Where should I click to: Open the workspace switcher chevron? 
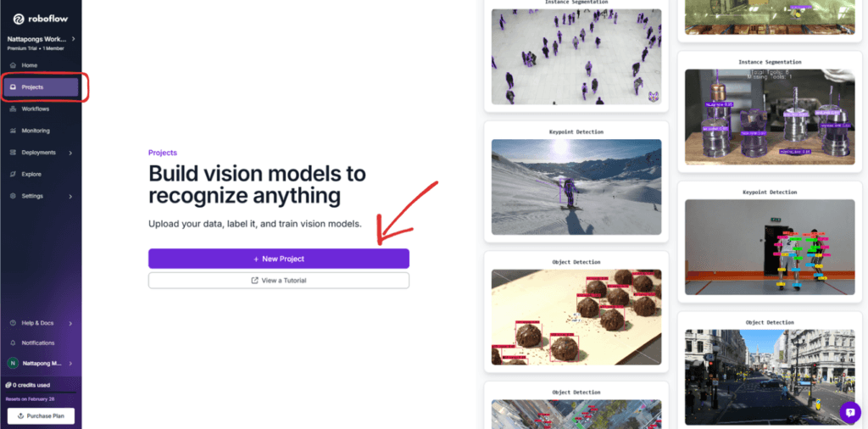point(73,39)
